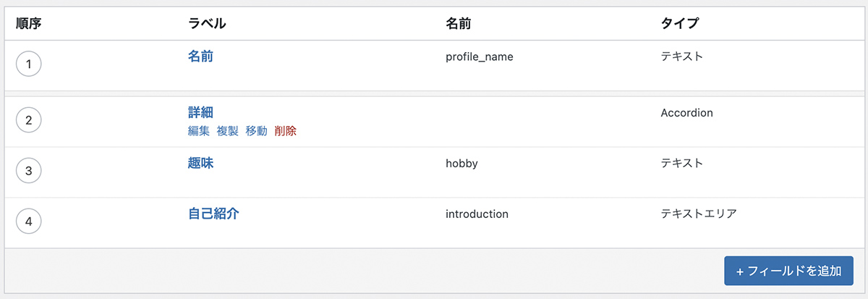Image resolution: width=868 pixels, height=299 pixels.
Task: Click the 順序 column header
Action: click(29, 23)
